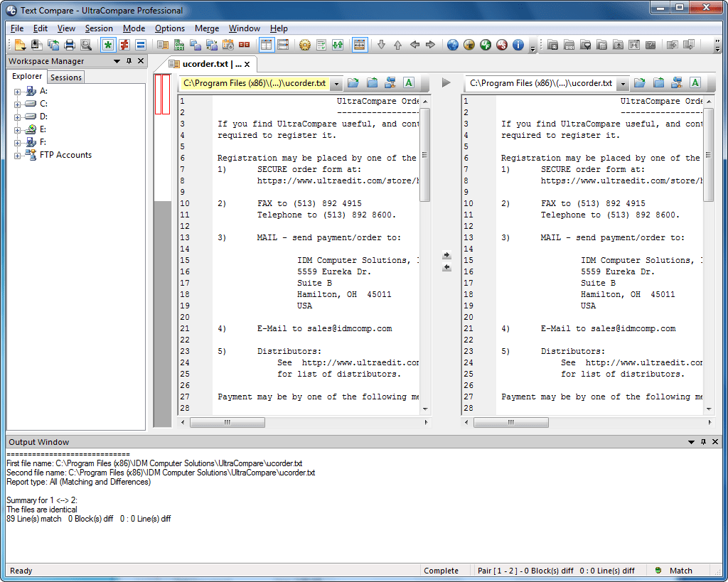Click the open file folder icon for left pane
This screenshot has height=582, width=728.
pos(353,83)
